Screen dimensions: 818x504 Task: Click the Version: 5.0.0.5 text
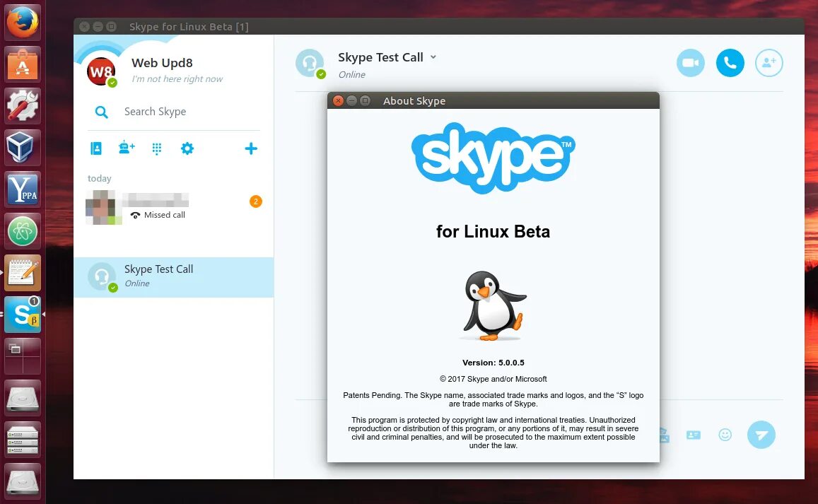[x=493, y=363]
